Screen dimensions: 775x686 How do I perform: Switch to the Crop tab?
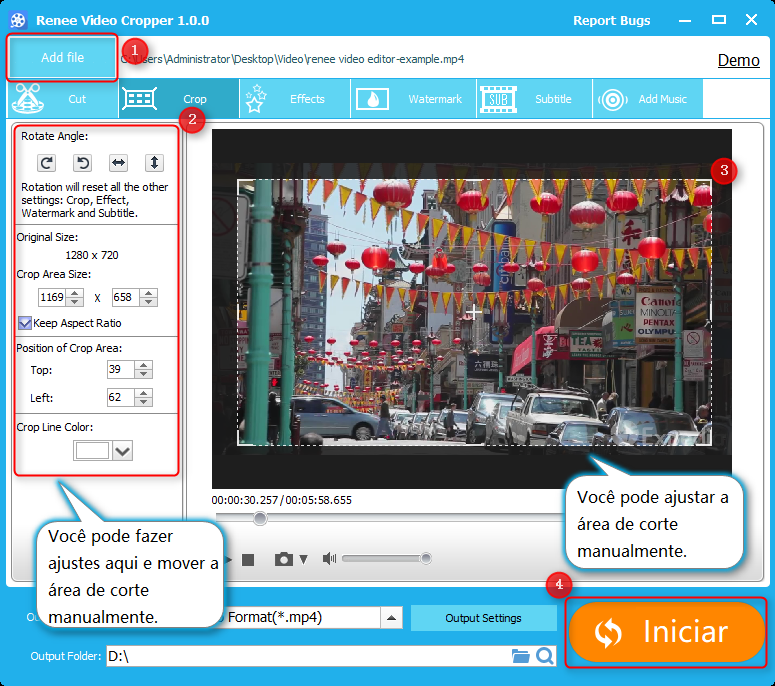coord(179,98)
